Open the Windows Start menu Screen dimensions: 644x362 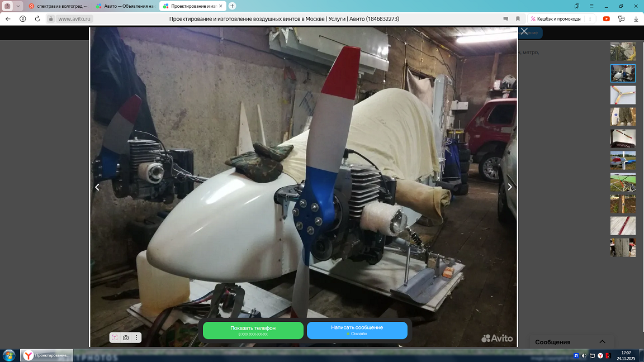(x=9, y=355)
